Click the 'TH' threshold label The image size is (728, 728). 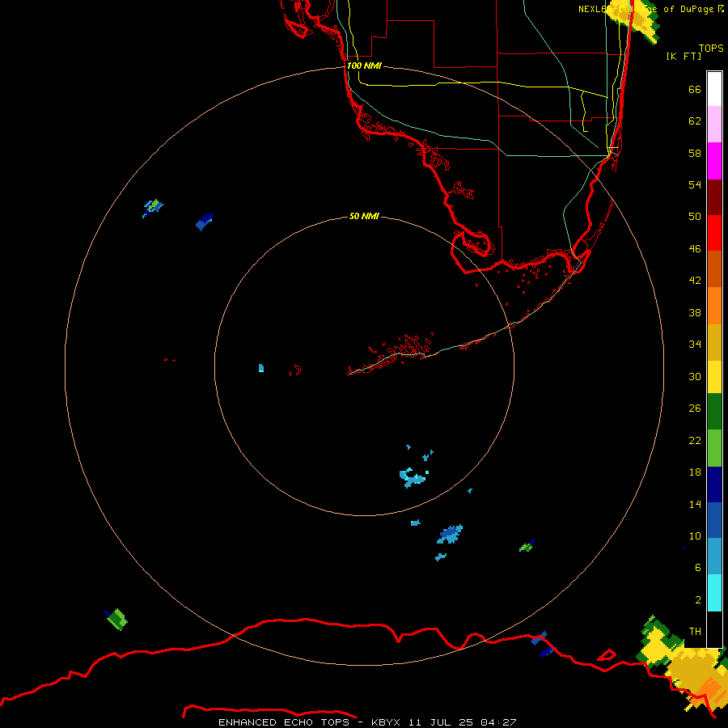point(695,632)
